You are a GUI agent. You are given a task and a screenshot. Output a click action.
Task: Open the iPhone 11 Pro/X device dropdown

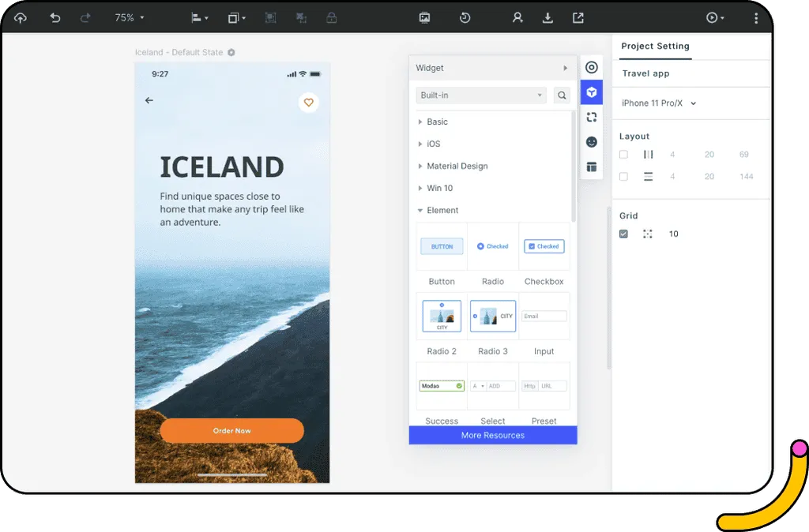click(659, 103)
